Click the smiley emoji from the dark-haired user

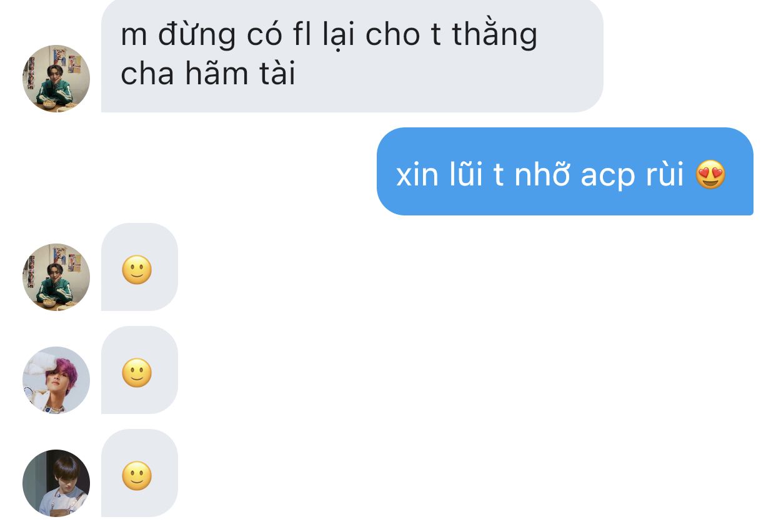click(x=137, y=477)
